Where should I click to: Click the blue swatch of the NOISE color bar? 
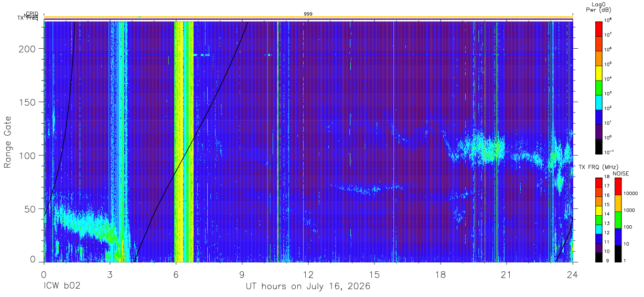618,237
